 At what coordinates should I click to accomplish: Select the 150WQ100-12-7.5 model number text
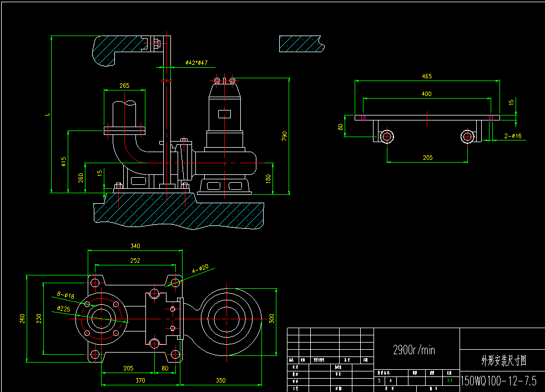tap(498, 380)
